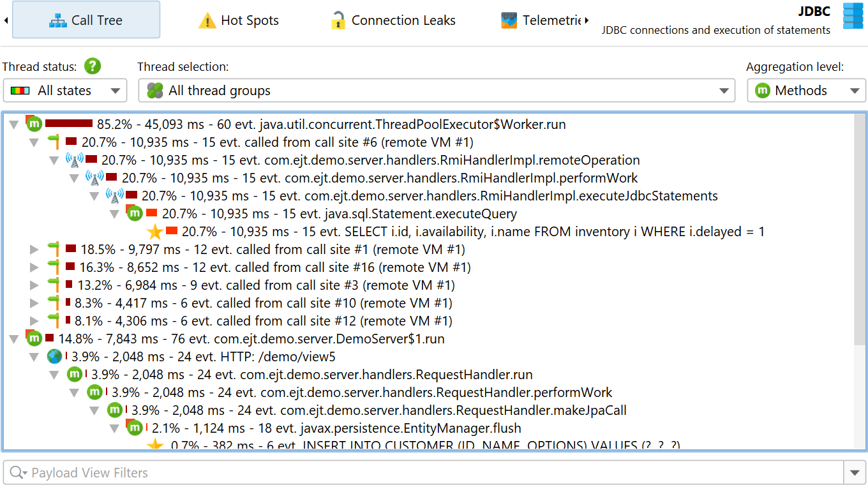Click antenna icon of executeJdbcStatements row
Viewport: 868px width, 487px height.
[114, 196]
